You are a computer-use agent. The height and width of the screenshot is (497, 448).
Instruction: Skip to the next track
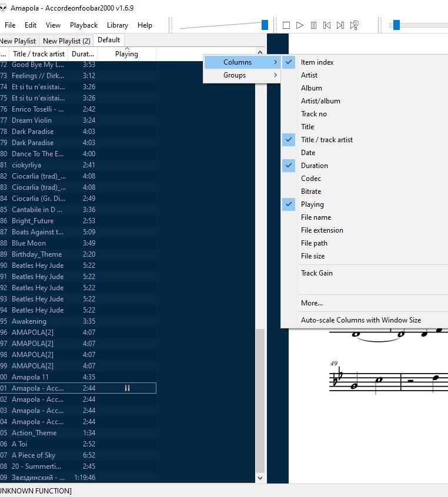340,25
